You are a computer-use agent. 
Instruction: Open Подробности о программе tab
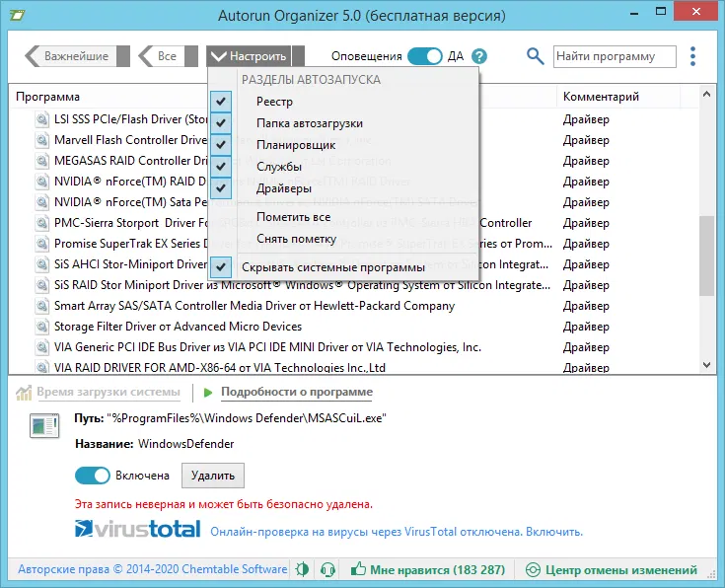click(297, 392)
